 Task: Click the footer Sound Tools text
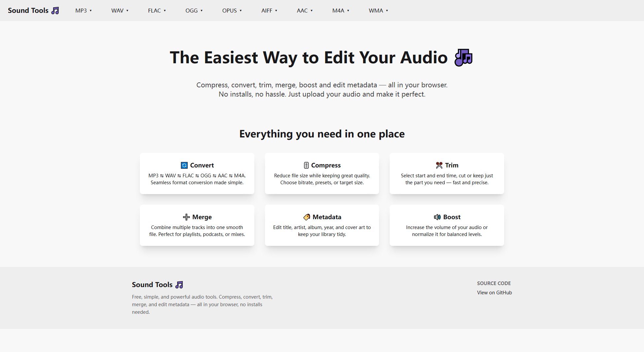coord(152,285)
